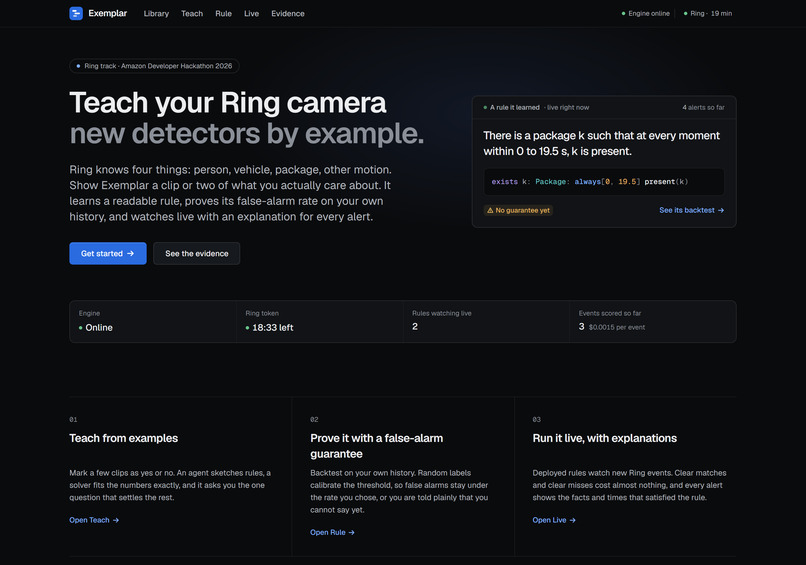The height and width of the screenshot is (565, 806).
Task: Click the step number 02 label
Action: tap(314, 420)
